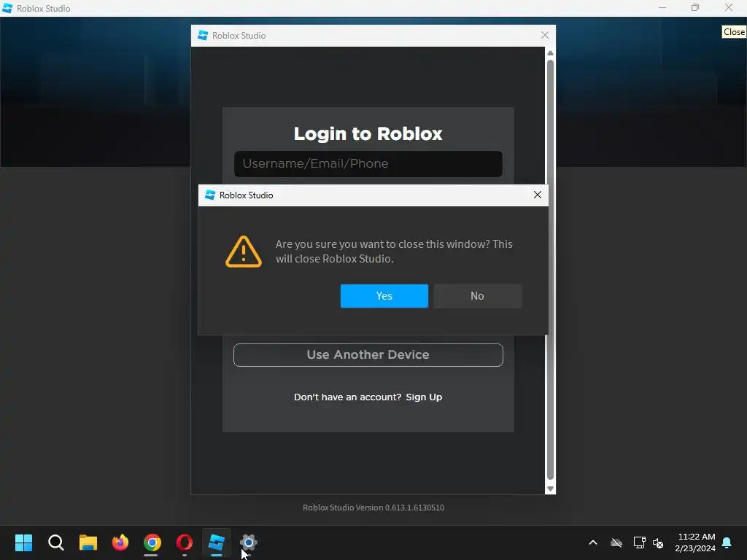Minimize the main Roblox Studio window
747x560 pixels.
(662, 8)
